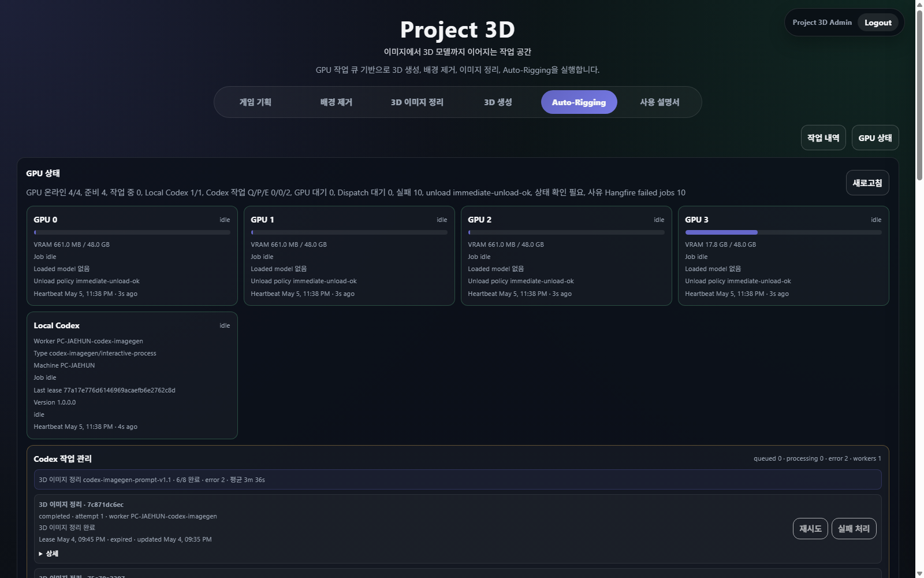This screenshot has width=924, height=578.
Task: Click Worker PC-JAEHUN-codex-imagegen in Local Codex
Action: [x=88, y=341]
